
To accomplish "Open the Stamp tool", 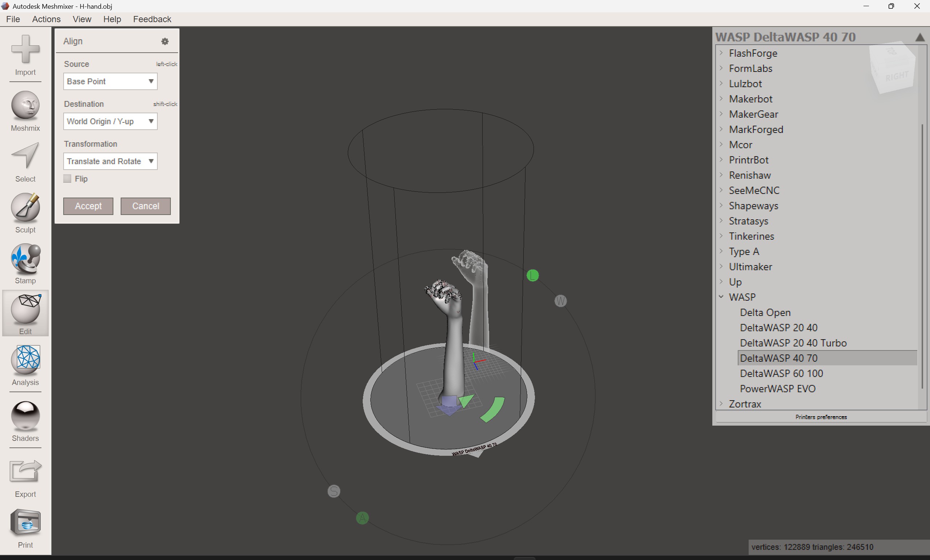I will point(25,264).
